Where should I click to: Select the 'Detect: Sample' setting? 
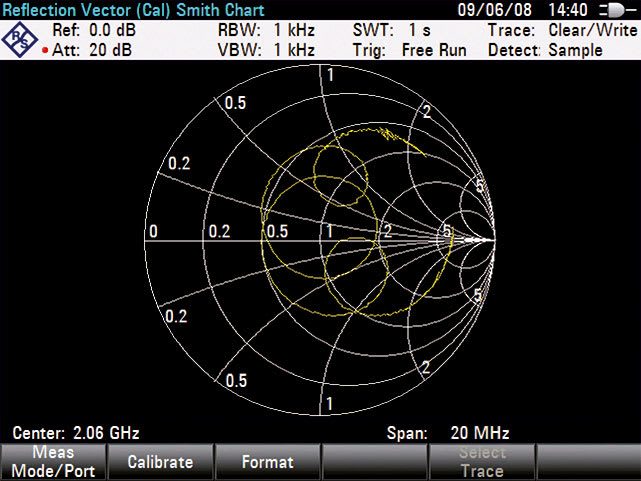[545, 50]
